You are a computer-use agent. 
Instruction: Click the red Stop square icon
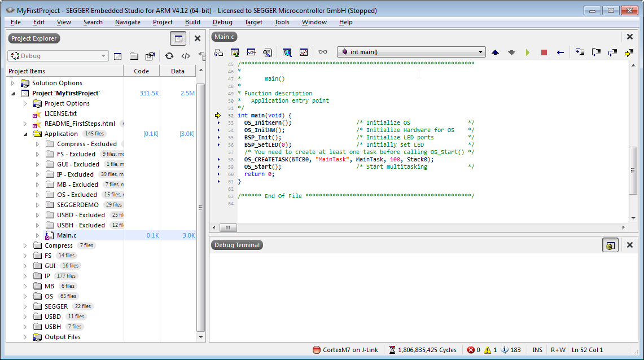coord(544,52)
